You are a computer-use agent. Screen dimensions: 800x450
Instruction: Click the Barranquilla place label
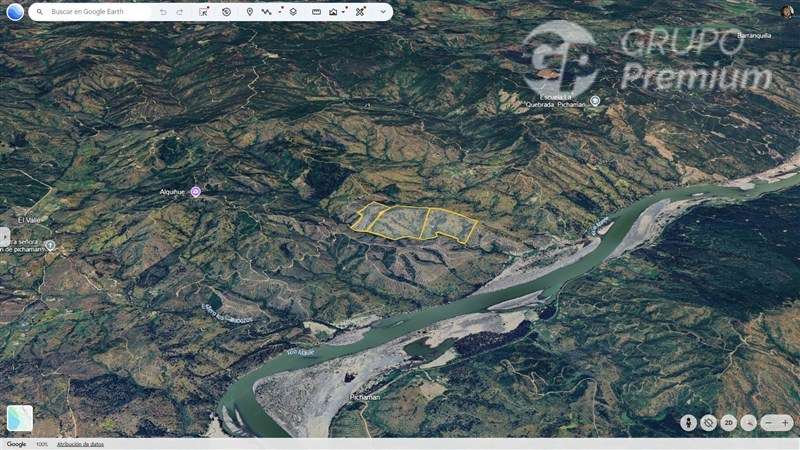754,36
